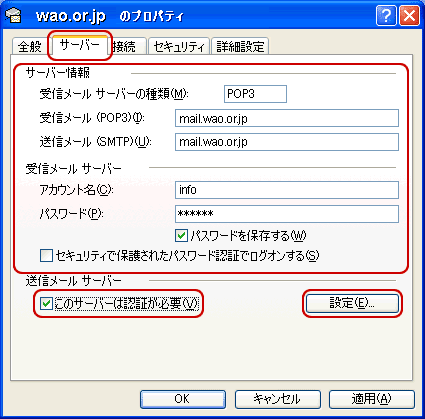Screen dimensions: 425x419
Task: Open the セキュリティ tab
Action: [x=179, y=47]
